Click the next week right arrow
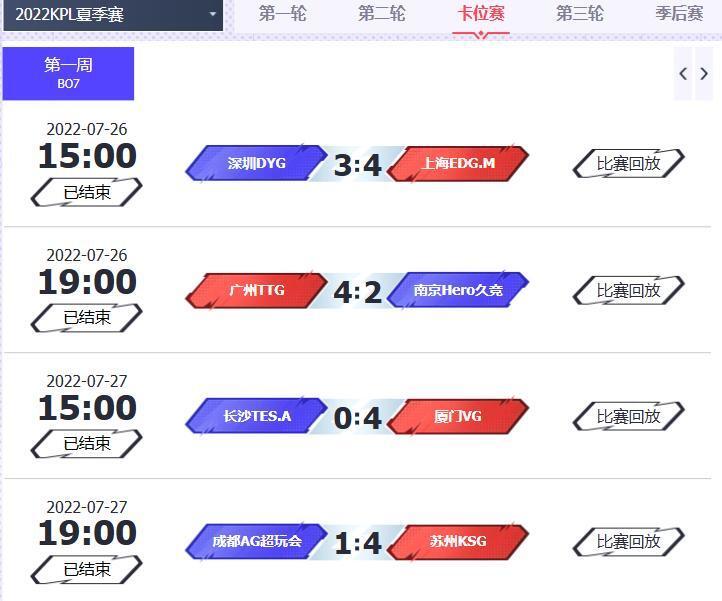722x601 pixels. pyautogui.click(x=704, y=74)
